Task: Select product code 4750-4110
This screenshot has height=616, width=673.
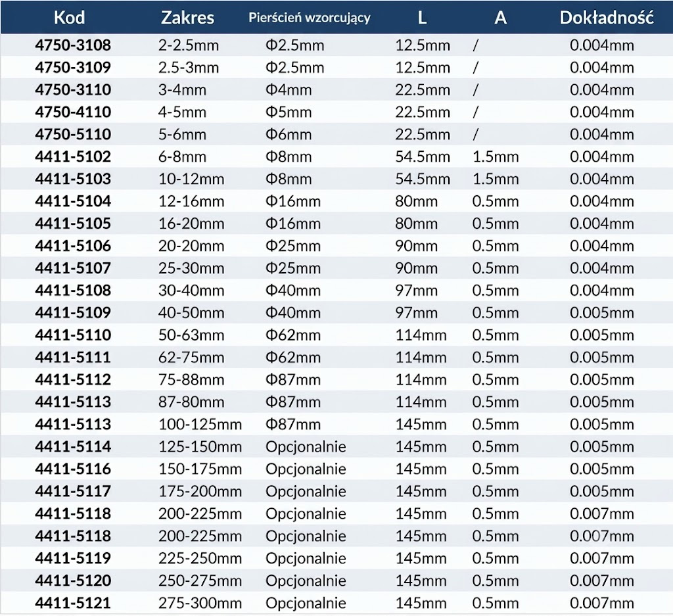Action: click(73, 112)
